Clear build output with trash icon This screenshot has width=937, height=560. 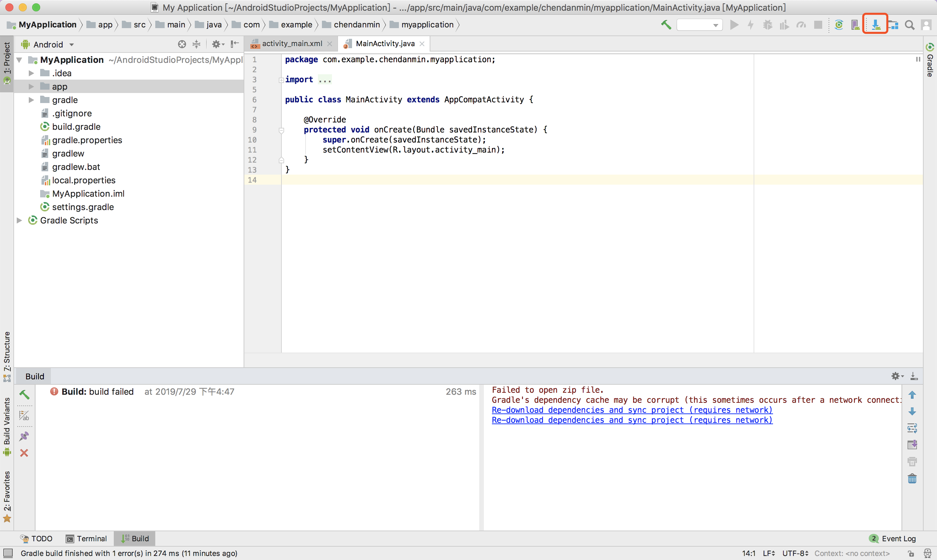pyautogui.click(x=912, y=478)
